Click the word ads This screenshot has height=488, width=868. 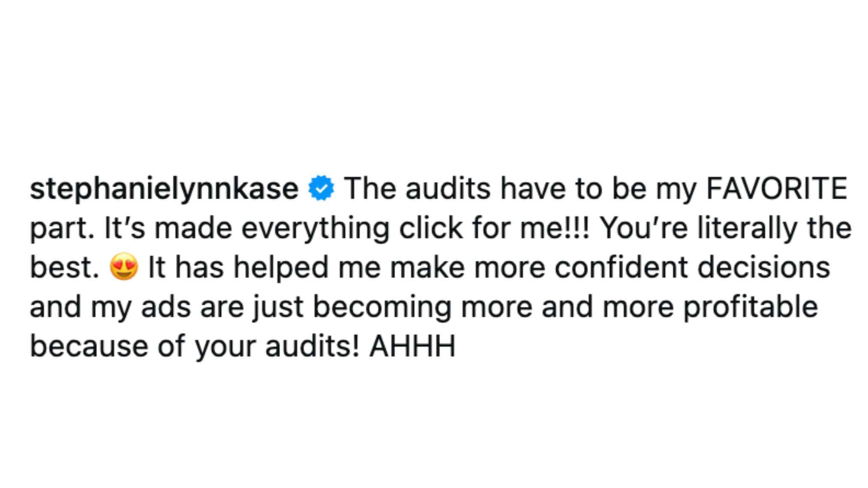coord(165,306)
